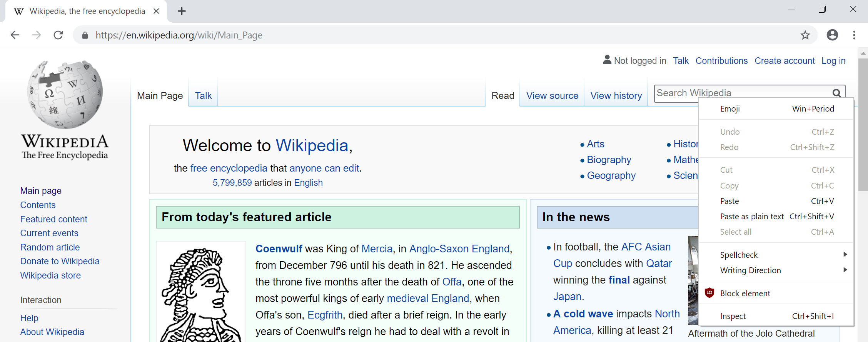Screen dimensions: 868x342
Task: Open the Mercia link
Action: tap(377, 249)
